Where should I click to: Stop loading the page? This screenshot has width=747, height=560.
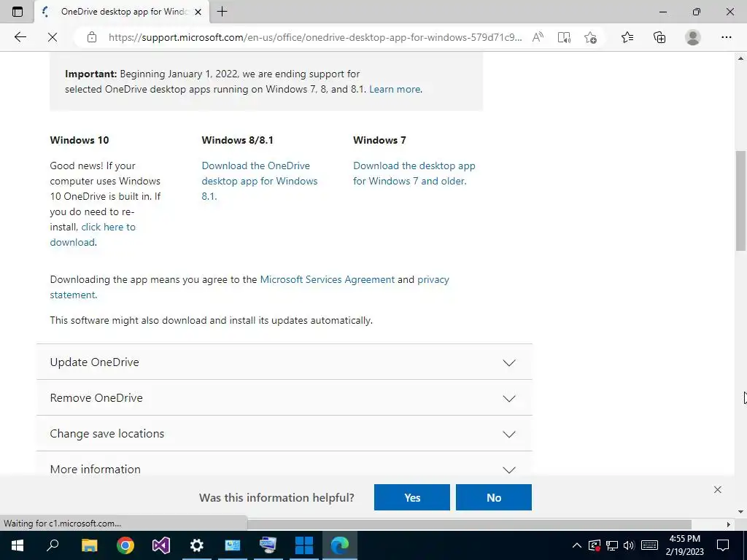point(53,37)
